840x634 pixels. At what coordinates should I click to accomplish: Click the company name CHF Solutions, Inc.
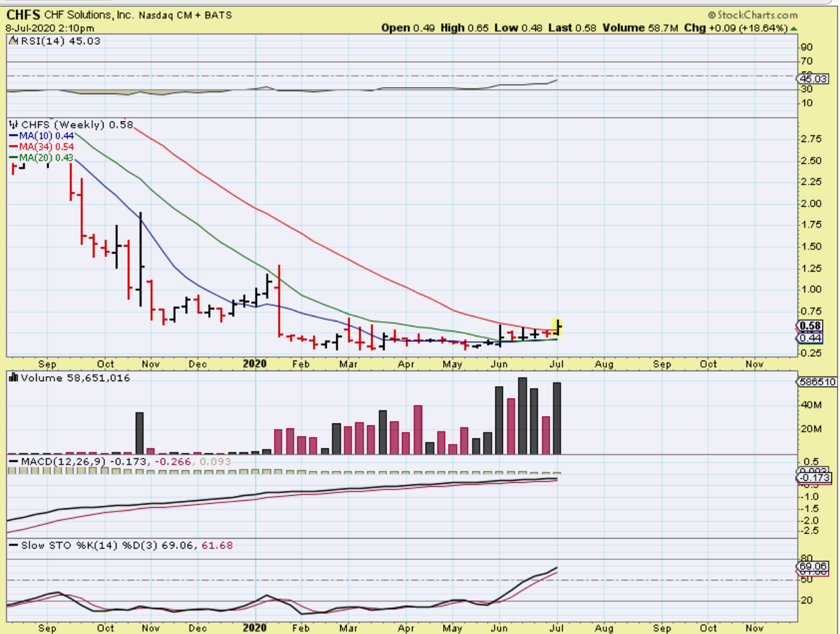(89, 14)
